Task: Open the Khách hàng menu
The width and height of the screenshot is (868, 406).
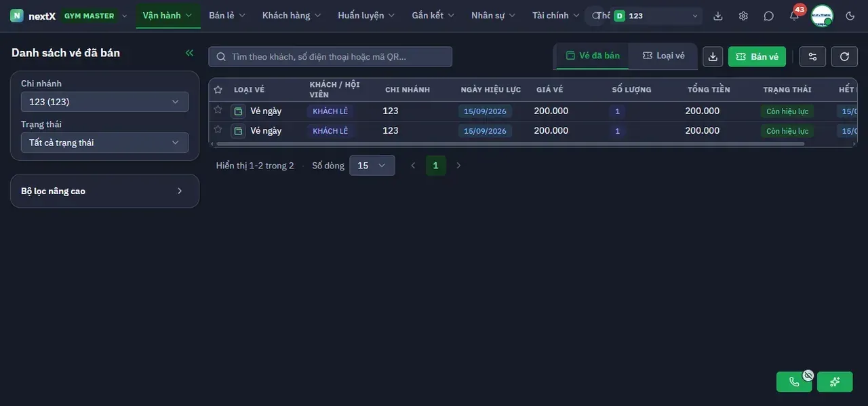Action: tap(292, 16)
